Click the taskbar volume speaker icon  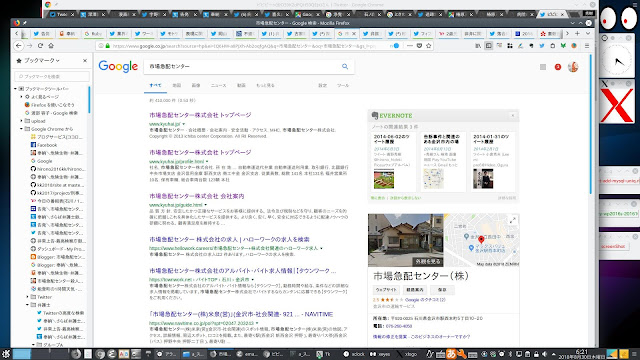point(544,354)
